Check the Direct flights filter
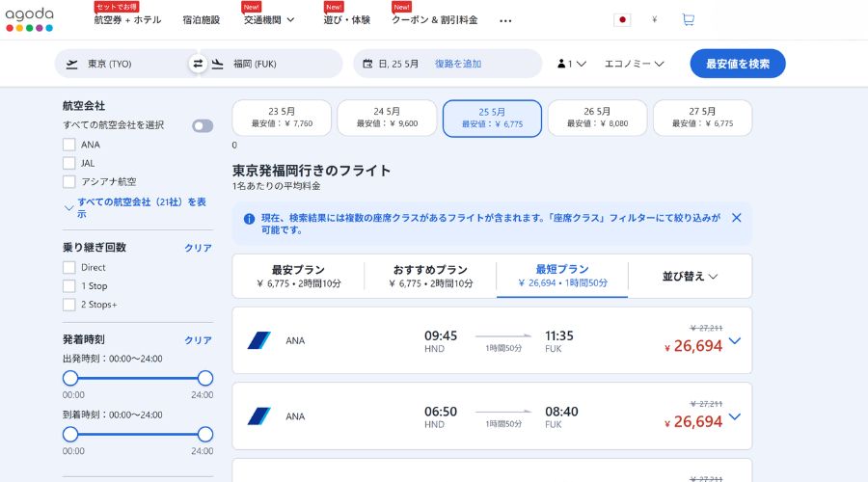Image resolution: width=868 pixels, height=482 pixels. pyautogui.click(x=69, y=267)
